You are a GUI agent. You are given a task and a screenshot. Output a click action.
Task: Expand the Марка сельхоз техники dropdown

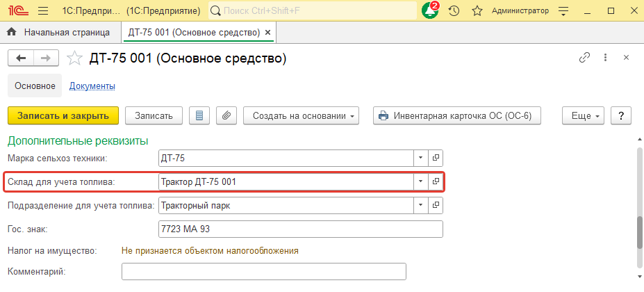pos(420,159)
